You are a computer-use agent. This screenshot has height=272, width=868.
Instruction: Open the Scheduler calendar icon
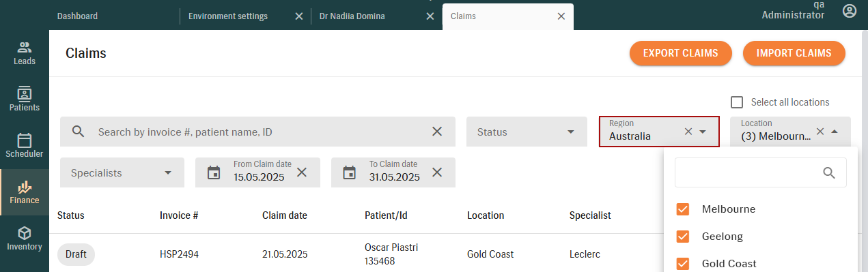(x=25, y=140)
